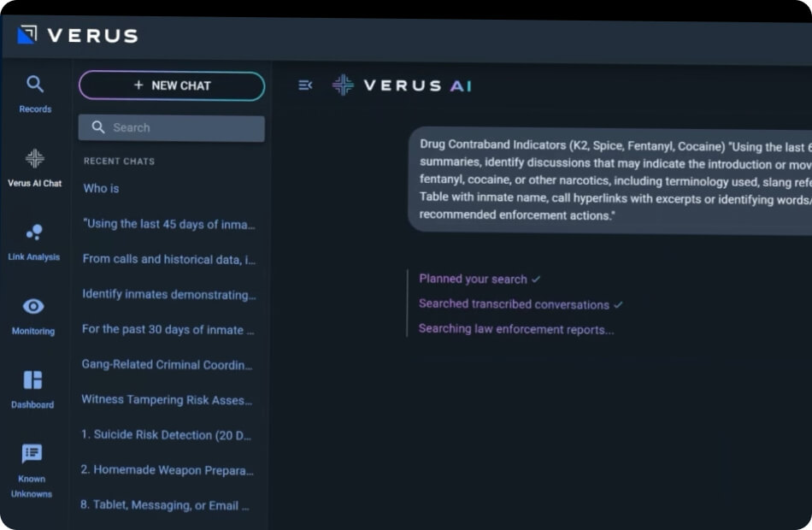Focus the chat Search field
The image size is (812, 530).
[x=172, y=127]
